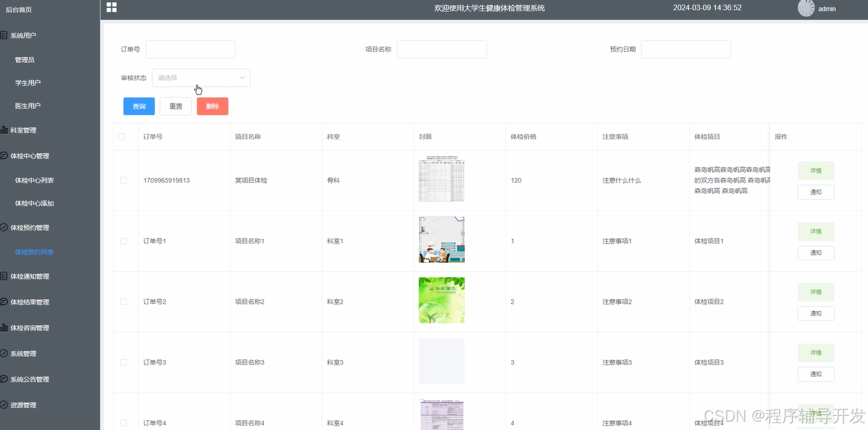The image size is (868, 430).
Task: Click the red 删除 button
Action: pyautogui.click(x=212, y=106)
